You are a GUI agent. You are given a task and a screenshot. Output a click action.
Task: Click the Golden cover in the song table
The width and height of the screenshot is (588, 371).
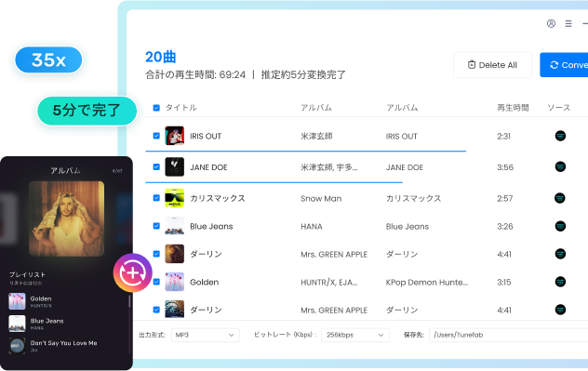(x=174, y=282)
